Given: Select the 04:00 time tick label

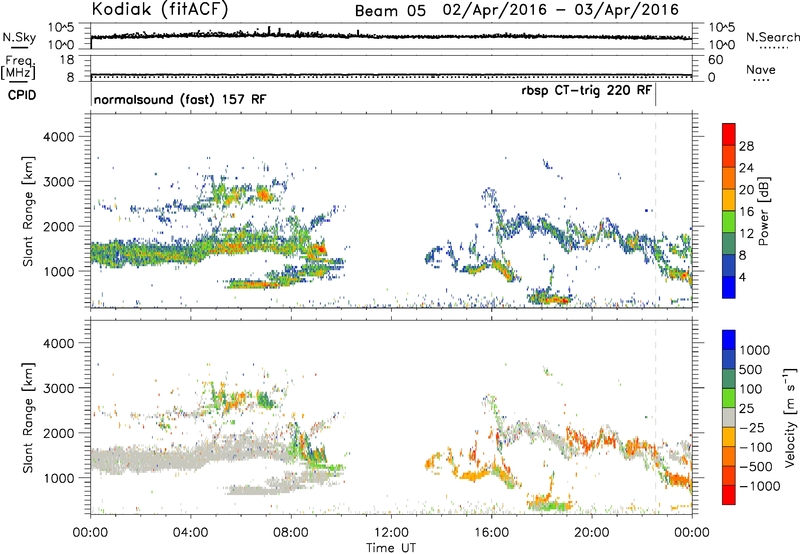Looking at the screenshot, I should pyautogui.click(x=191, y=533).
